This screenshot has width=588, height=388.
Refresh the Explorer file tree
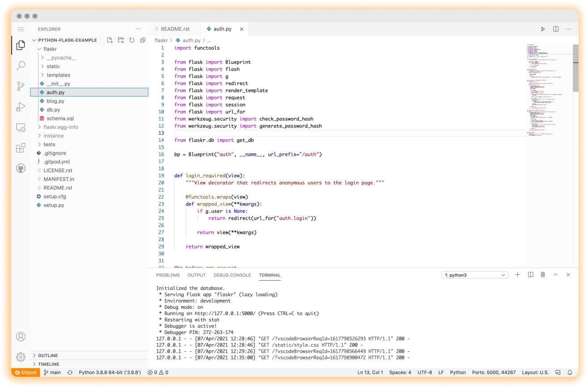(132, 40)
